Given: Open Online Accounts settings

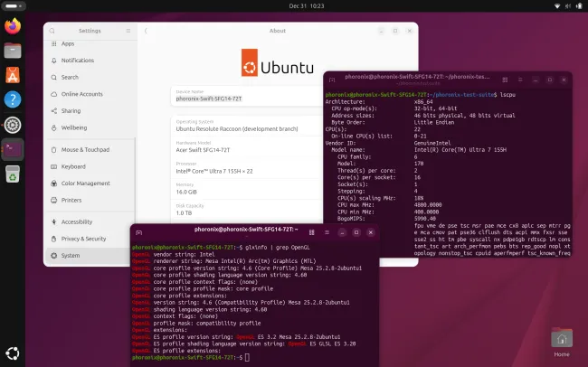Looking at the screenshot, I should [82, 94].
